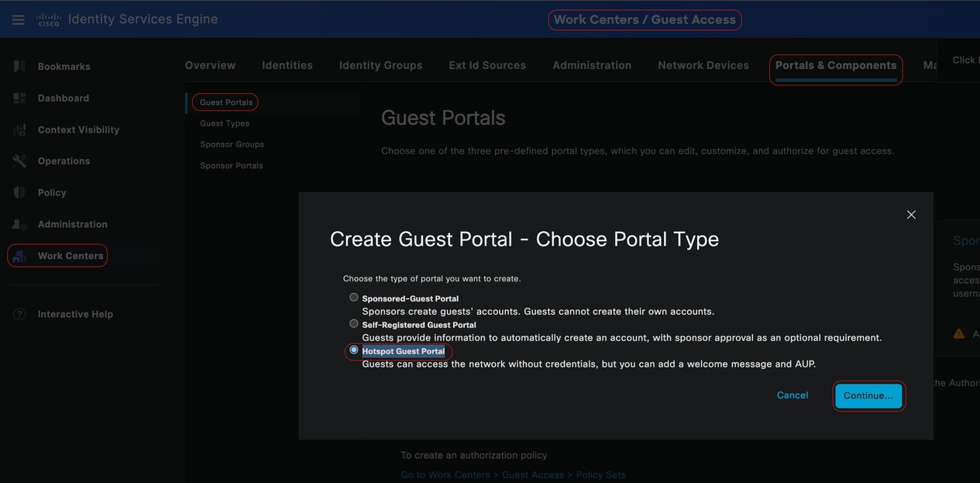Go to Dashboard in the sidebar

(64, 98)
